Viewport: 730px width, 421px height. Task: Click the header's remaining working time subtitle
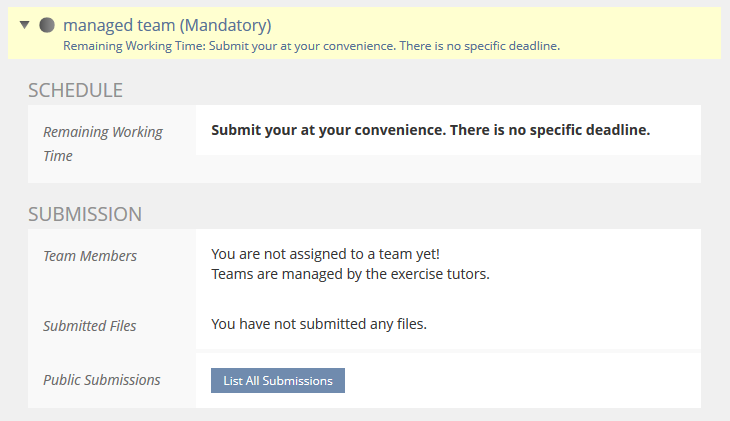click(310, 46)
